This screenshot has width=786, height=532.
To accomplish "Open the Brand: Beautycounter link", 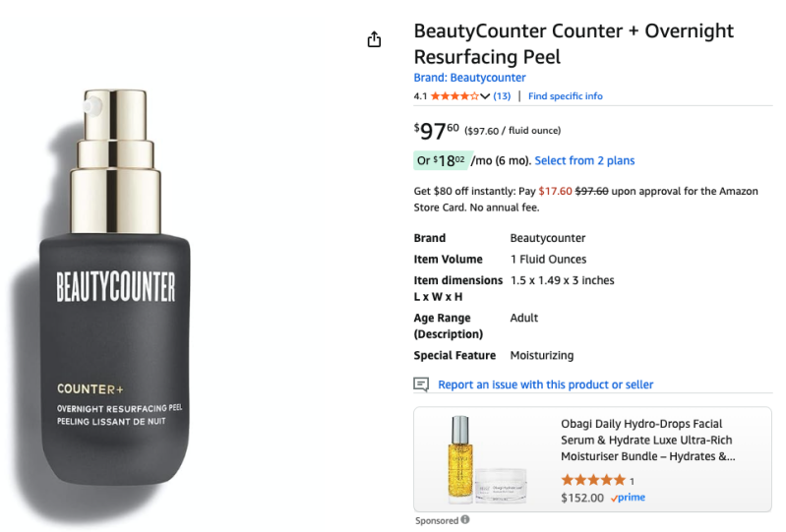I will coord(469,78).
